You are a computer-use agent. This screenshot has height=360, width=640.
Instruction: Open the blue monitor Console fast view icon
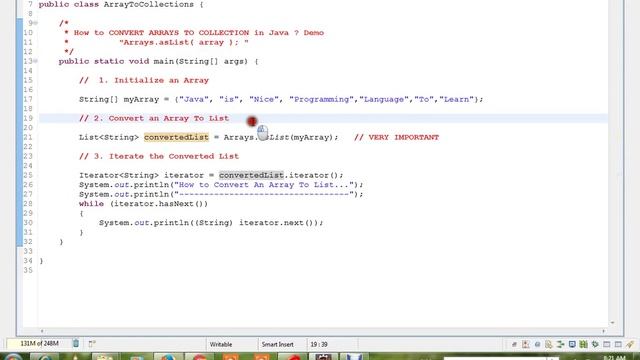coord(572,344)
